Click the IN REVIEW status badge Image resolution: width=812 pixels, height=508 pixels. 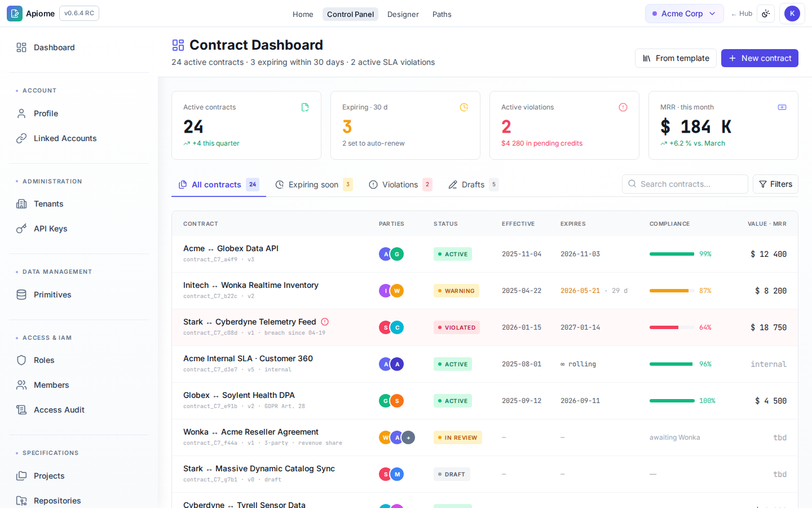pos(458,437)
